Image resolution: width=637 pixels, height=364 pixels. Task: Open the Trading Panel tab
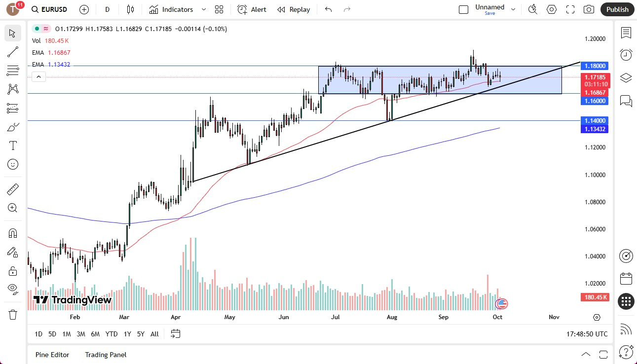(105, 355)
